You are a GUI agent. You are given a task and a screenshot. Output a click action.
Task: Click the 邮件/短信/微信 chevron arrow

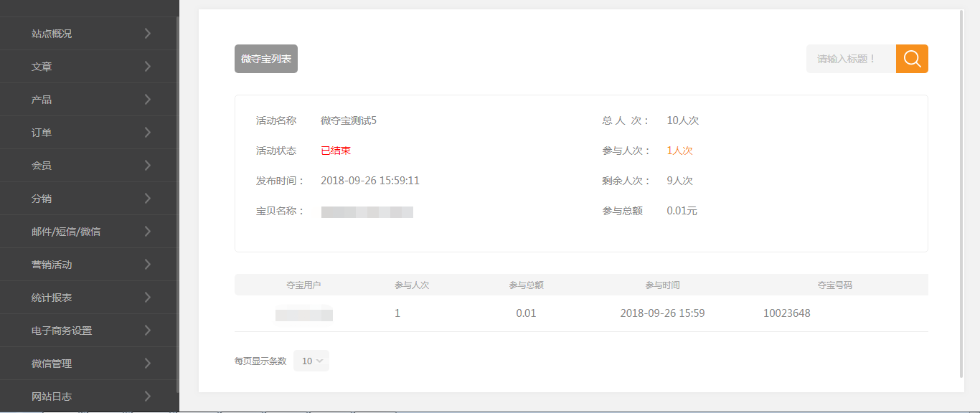[x=147, y=231]
